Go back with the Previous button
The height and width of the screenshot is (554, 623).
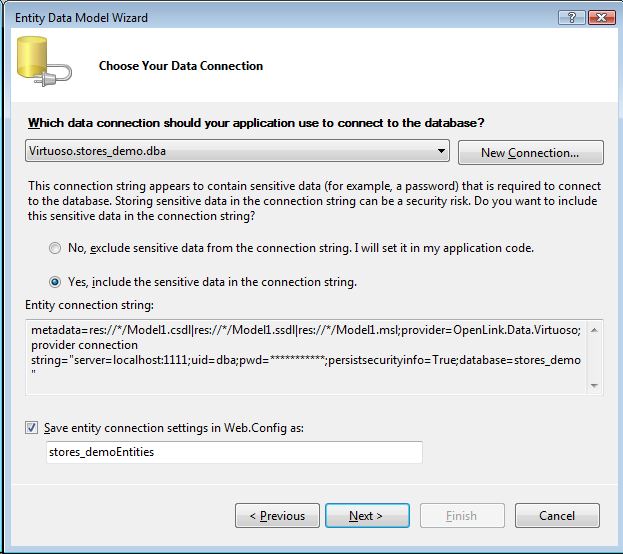click(x=277, y=516)
